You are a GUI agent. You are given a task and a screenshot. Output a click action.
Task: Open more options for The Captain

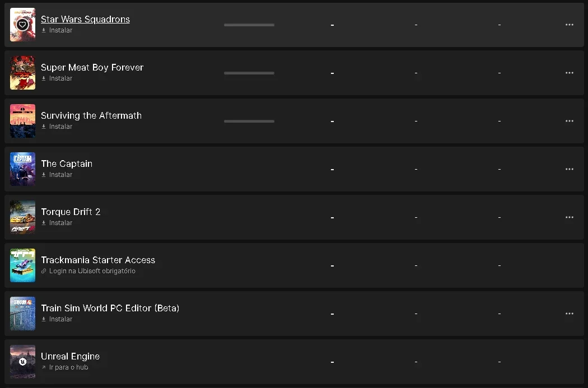point(570,169)
